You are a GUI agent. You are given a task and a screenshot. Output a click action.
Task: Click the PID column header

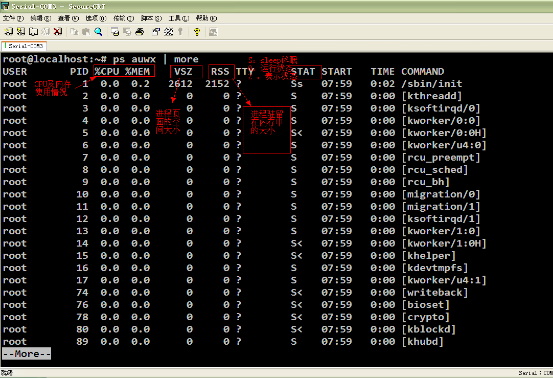point(79,72)
